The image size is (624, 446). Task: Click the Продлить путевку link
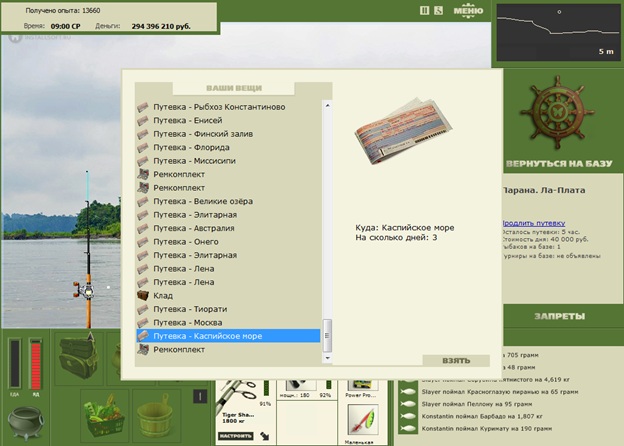point(533,223)
